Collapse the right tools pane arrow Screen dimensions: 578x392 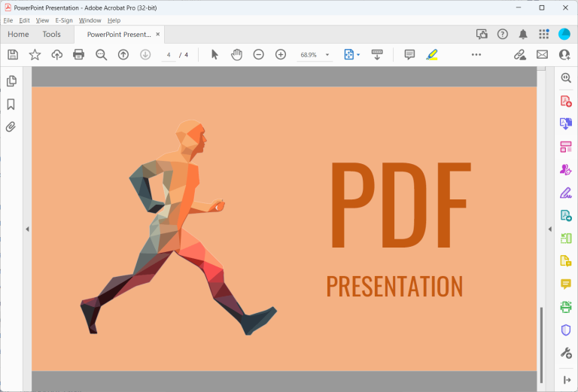pyautogui.click(x=549, y=229)
